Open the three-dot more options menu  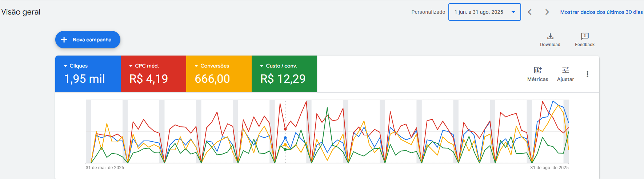(587, 74)
